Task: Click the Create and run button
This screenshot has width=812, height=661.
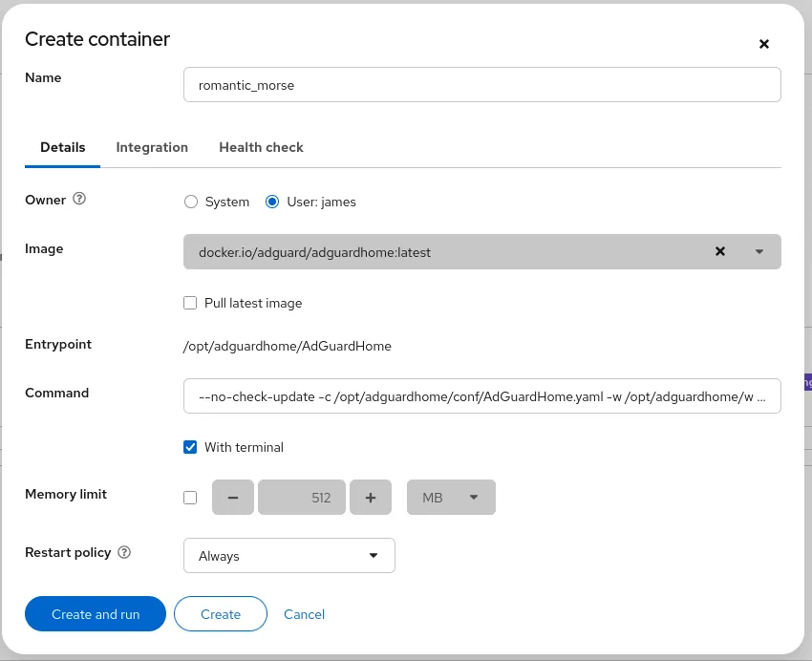Action: [95, 614]
